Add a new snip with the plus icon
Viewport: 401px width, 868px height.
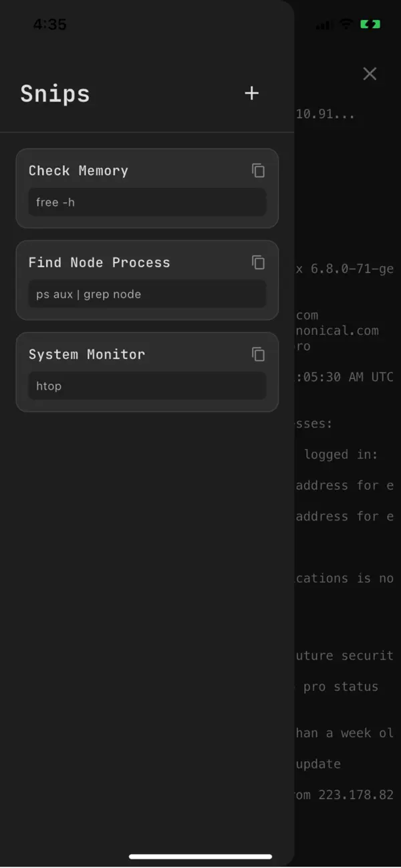click(x=251, y=93)
